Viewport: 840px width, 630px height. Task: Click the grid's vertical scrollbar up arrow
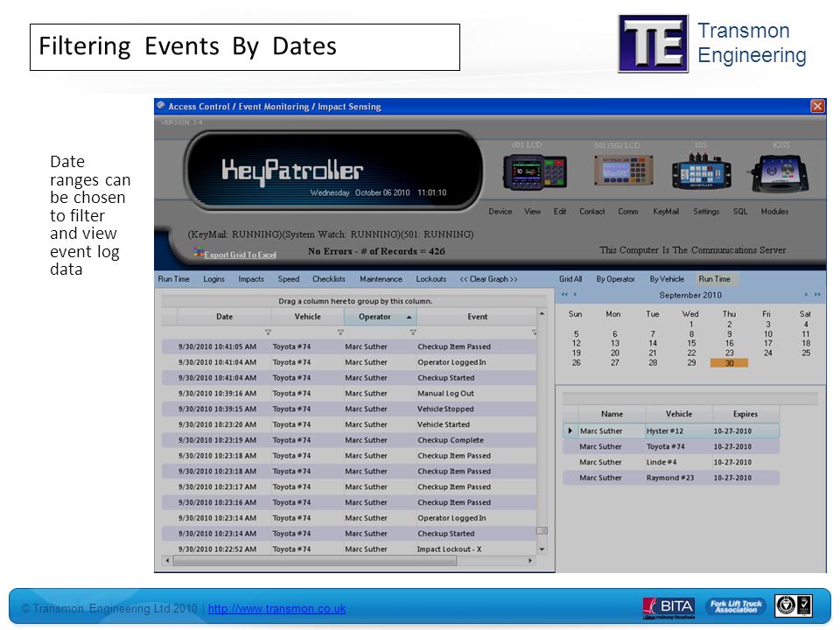542,313
